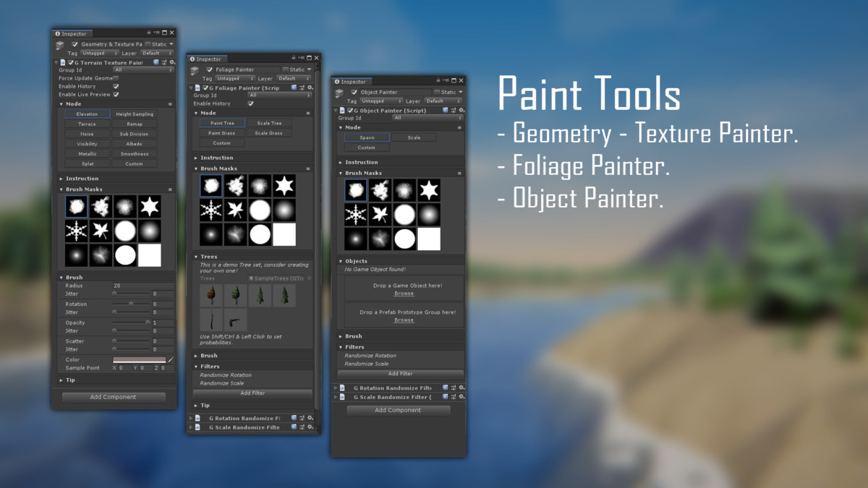
Task: Choose solid white square mask in Terrain Texture Painter
Action: coord(150,255)
